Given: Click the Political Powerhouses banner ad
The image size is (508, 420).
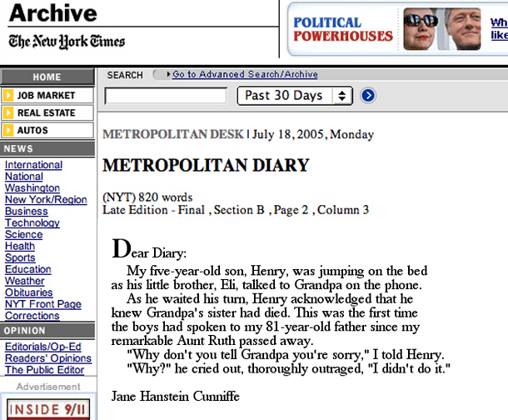Looking at the screenshot, I should tap(397, 30).
